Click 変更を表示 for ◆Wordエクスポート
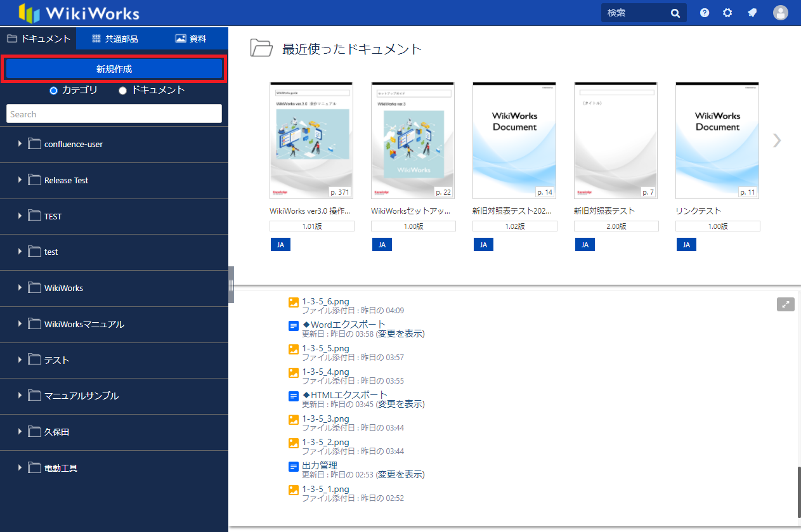The height and width of the screenshot is (532, 801). tap(401, 334)
